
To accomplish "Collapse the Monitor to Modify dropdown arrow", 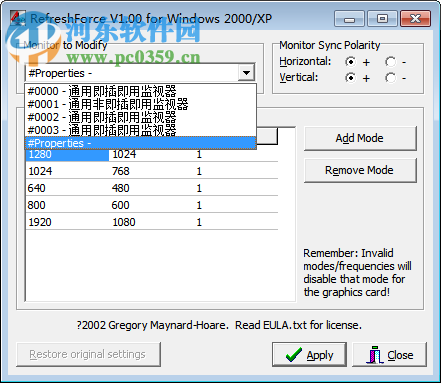I will click(x=246, y=73).
